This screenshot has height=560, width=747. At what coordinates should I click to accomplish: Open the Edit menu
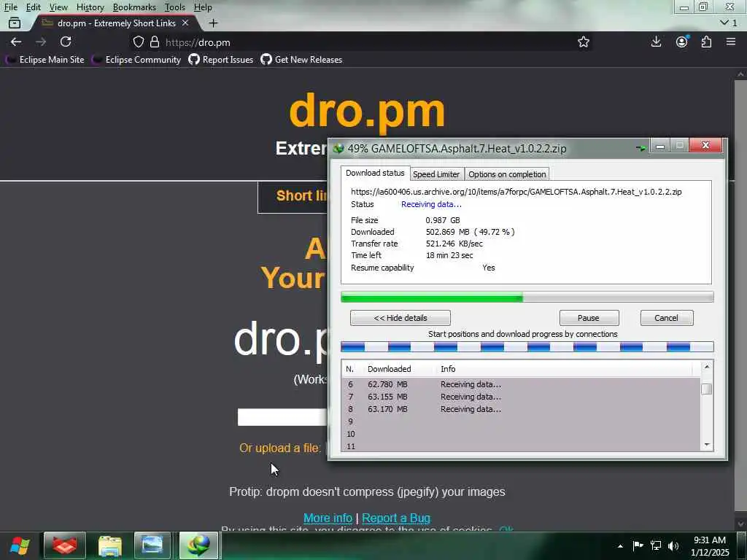click(x=33, y=7)
